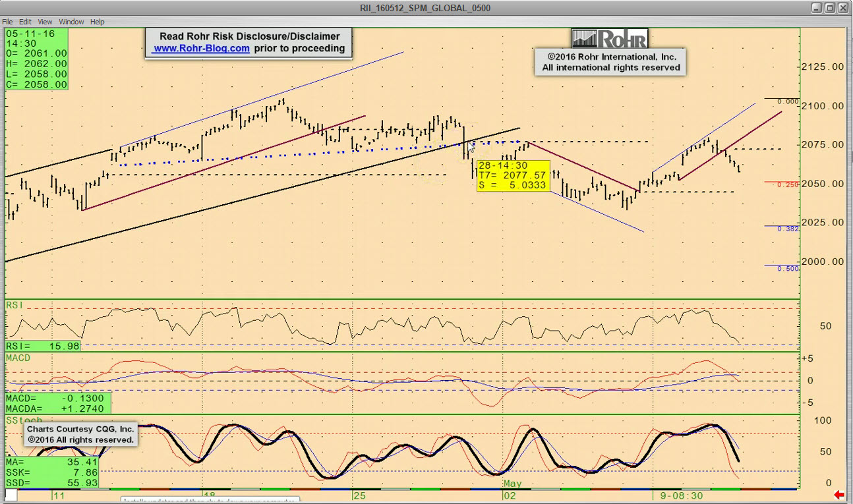Click the 0.500 Fibonacci retracement level marker
This screenshot has width=853, height=504.
pos(788,269)
